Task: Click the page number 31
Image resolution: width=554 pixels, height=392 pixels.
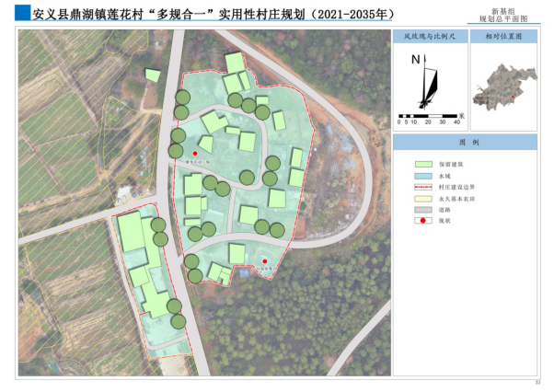Action: coord(538,383)
